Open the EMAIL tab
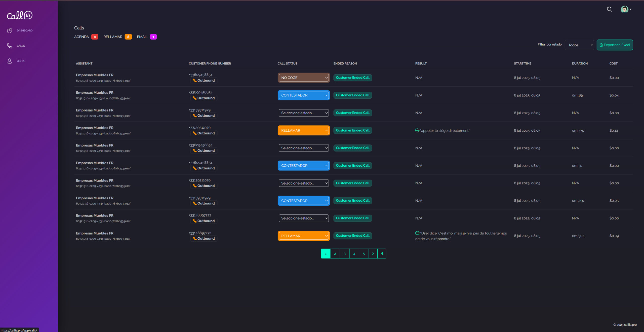 (142, 37)
